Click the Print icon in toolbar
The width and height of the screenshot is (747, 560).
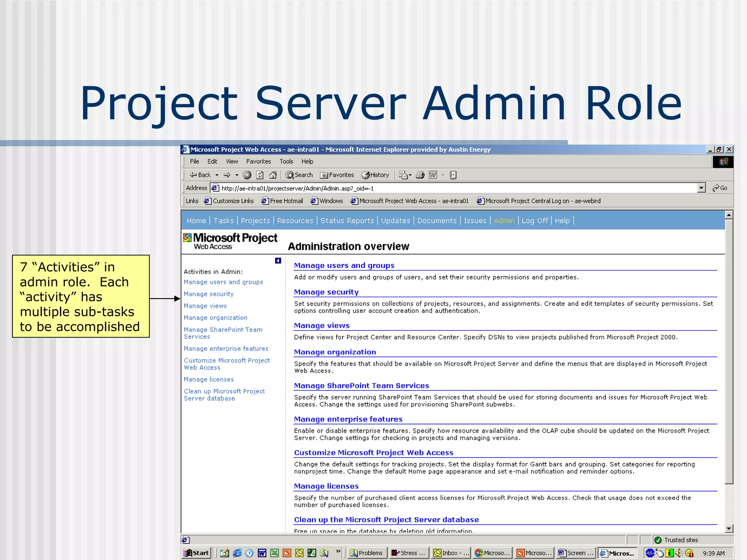coord(420,175)
